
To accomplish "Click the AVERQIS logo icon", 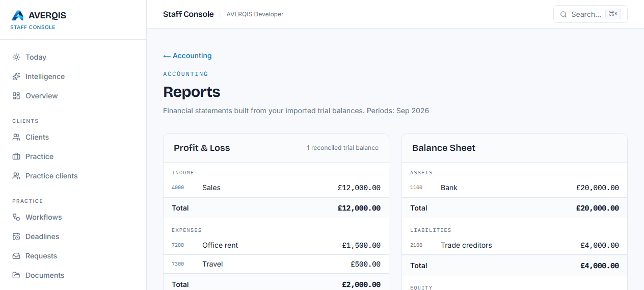I will [x=18, y=15].
